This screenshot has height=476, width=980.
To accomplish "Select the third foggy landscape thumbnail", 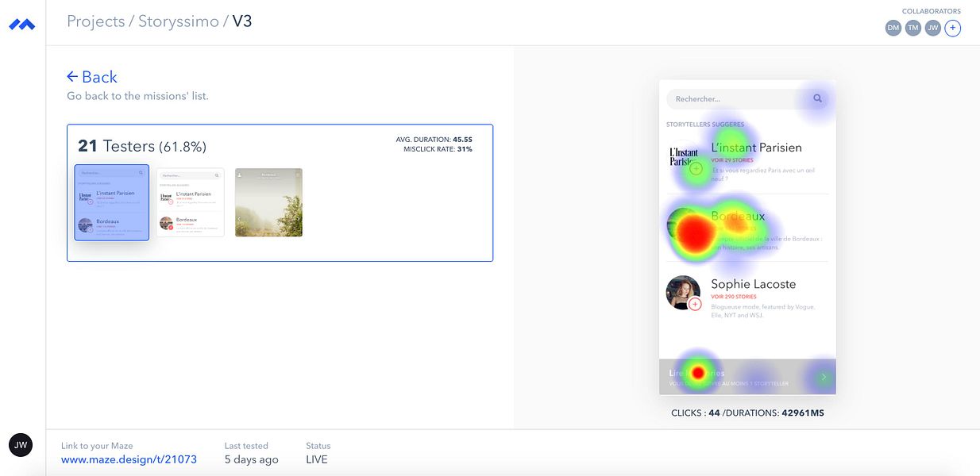I will click(x=268, y=202).
